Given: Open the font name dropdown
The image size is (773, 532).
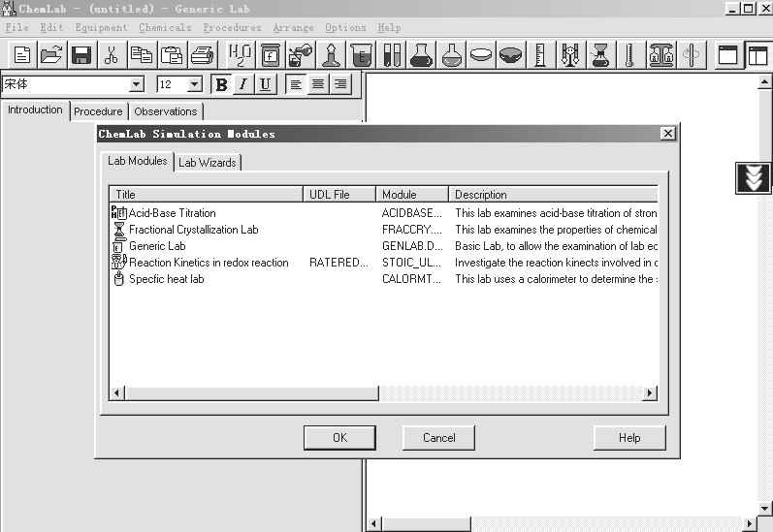Looking at the screenshot, I should [136, 85].
